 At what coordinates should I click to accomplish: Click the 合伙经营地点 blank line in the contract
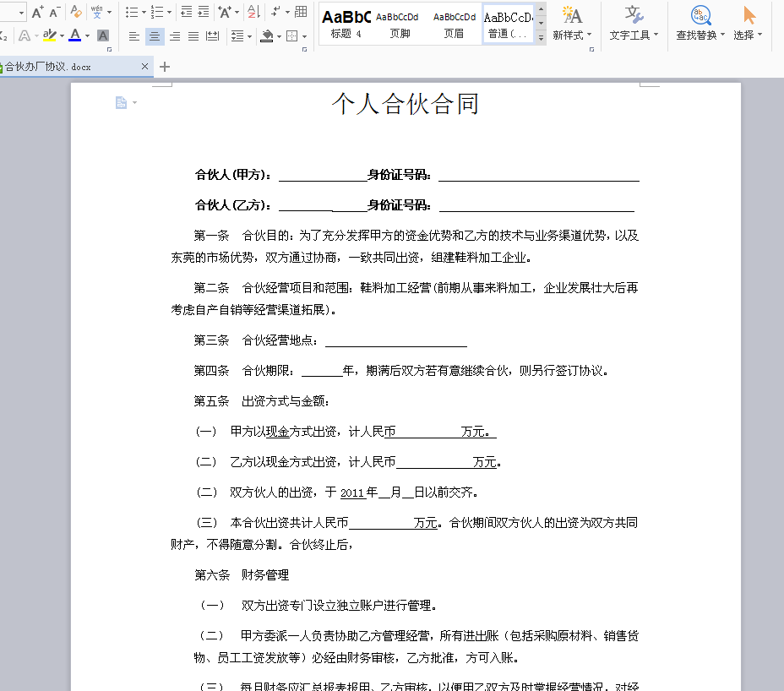tap(395, 342)
